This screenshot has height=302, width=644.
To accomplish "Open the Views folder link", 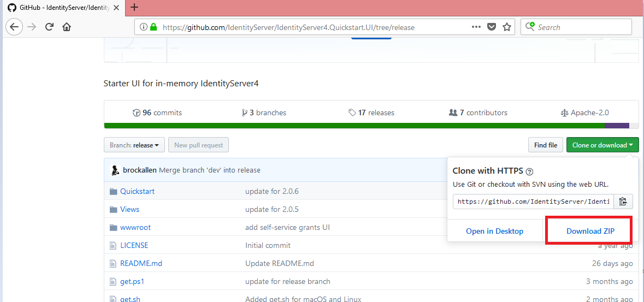I will (130, 210).
